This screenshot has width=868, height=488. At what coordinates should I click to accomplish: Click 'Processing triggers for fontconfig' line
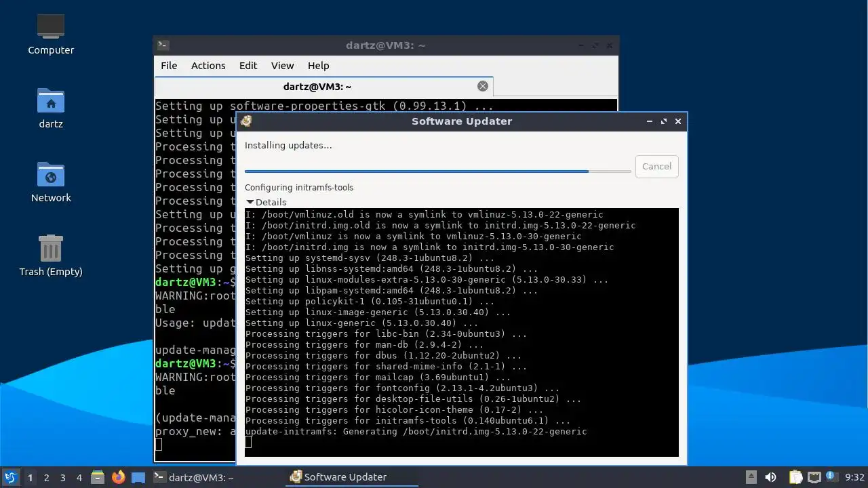coord(402,388)
